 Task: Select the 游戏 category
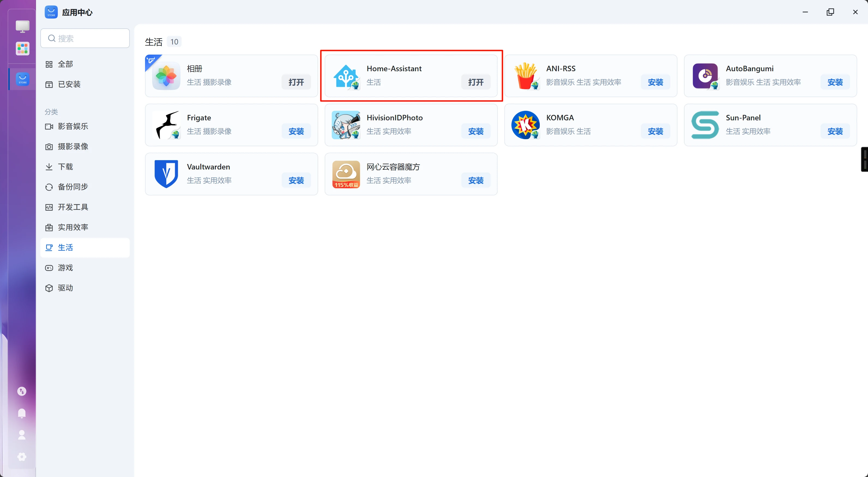click(85, 268)
